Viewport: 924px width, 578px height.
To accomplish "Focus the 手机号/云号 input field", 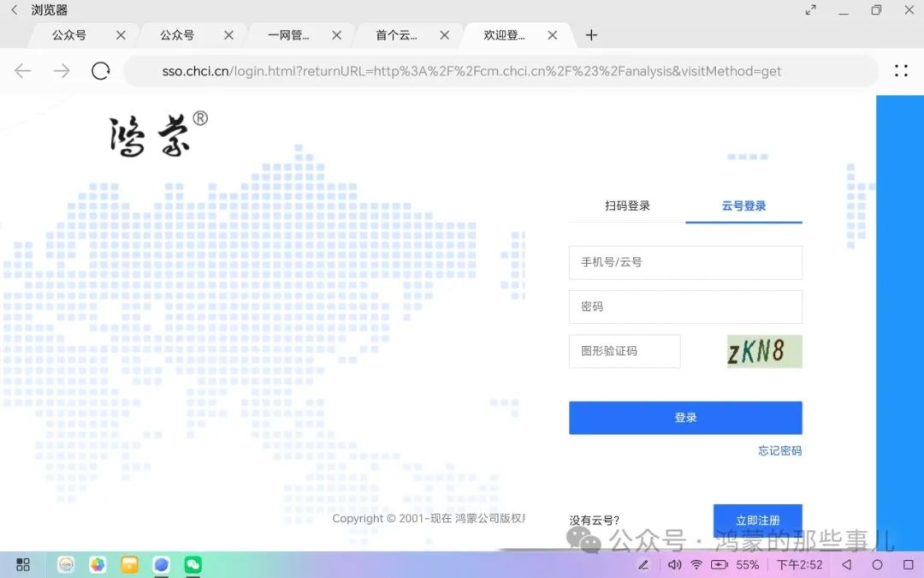I will click(x=685, y=263).
